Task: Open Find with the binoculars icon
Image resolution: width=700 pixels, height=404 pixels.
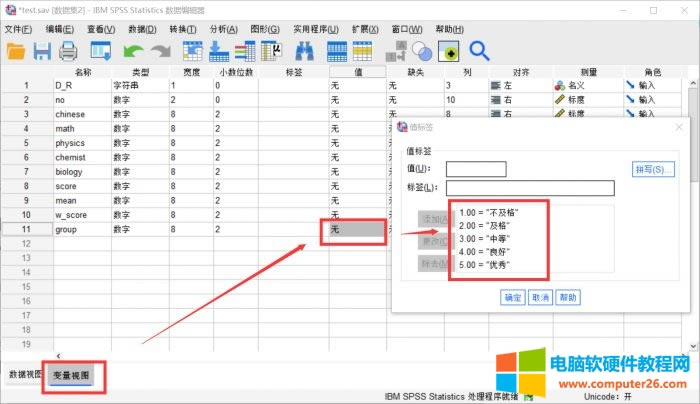Action: point(304,51)
